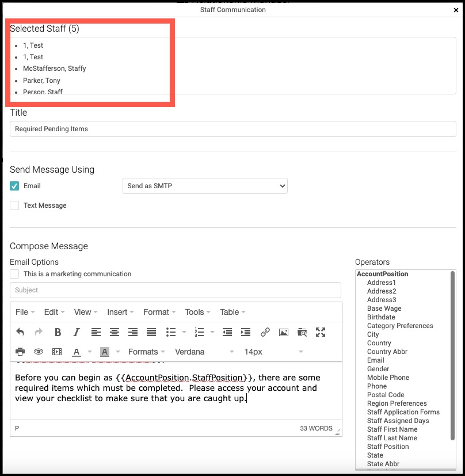
Task: Align text right
Action: click(x=133, y=332)
